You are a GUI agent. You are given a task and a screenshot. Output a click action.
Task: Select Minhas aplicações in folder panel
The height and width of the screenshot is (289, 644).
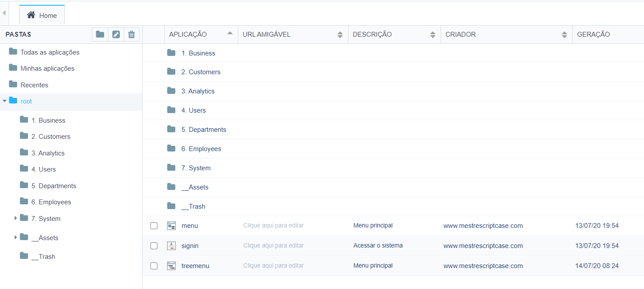(47, 69)
